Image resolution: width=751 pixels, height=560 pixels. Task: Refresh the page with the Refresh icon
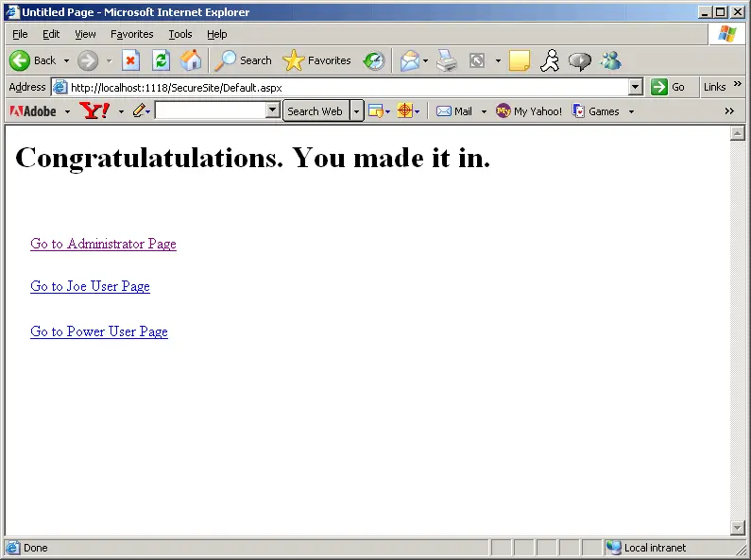[x=161, y=60]
